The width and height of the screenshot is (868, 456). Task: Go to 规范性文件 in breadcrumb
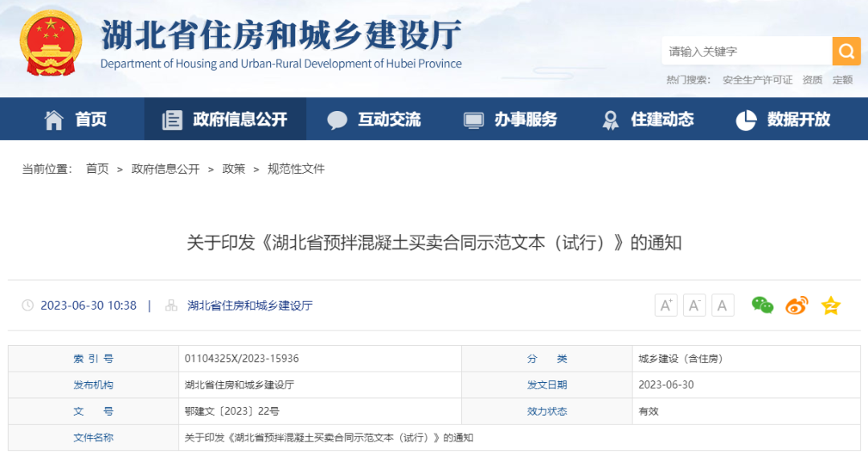tap(296, 169)
